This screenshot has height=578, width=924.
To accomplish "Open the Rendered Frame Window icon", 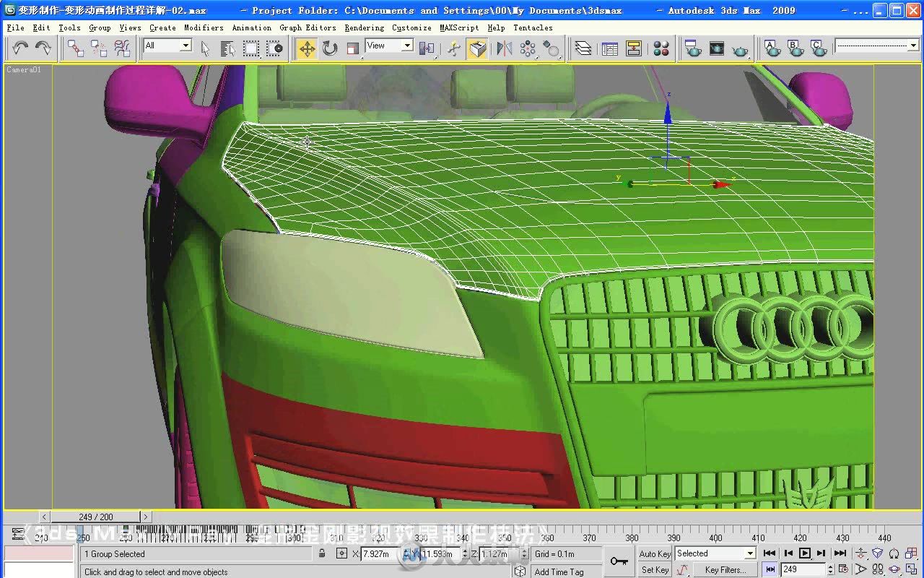I will click(x=716, y=48).
